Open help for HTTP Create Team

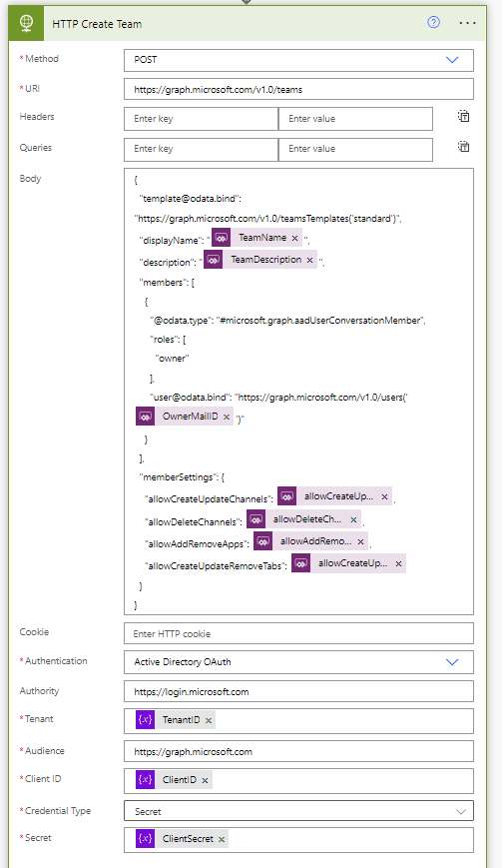434,22
